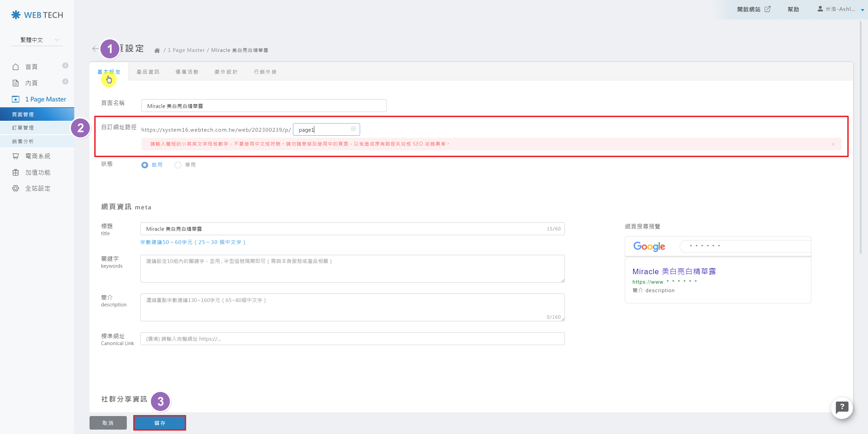The height and width of the screenshot is (434, 868).
Task: Click the 關鍵字 keywords text area
Action: 352,269
